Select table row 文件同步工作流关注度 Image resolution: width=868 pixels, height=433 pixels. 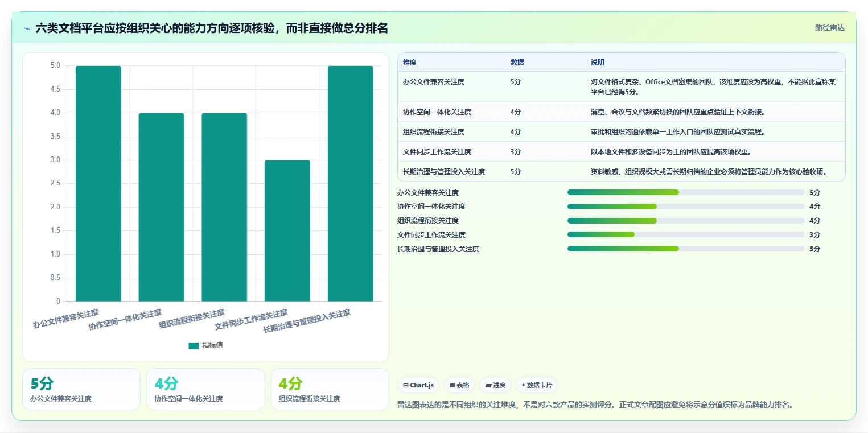tap(621, 152)
